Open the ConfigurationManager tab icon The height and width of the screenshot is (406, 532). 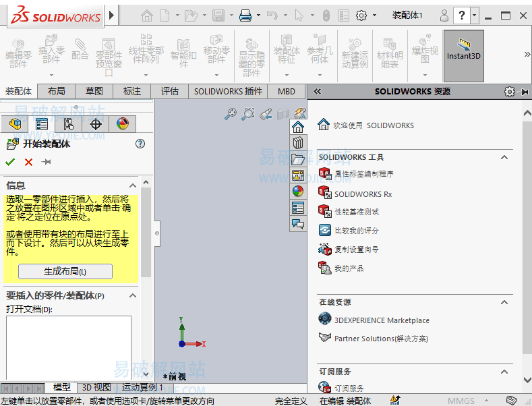click(x=69, y=124)
